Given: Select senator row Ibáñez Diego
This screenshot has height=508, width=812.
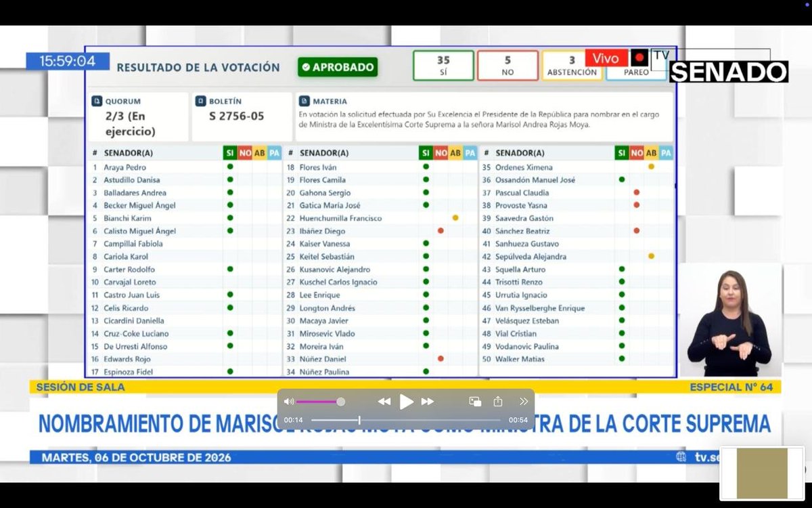Looking at the screenshot, I should 380,231.
